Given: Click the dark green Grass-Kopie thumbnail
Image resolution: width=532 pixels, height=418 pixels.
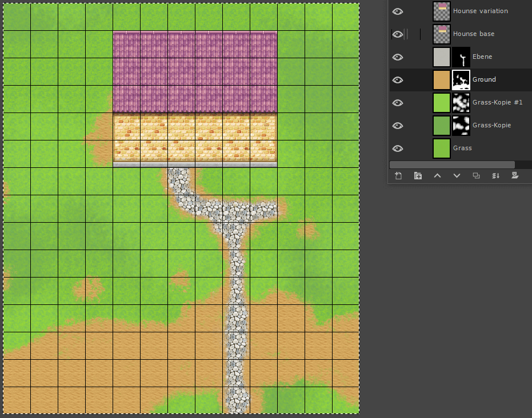Looking at the screenshot, I should pyautogui.click(x=442, y=126).
